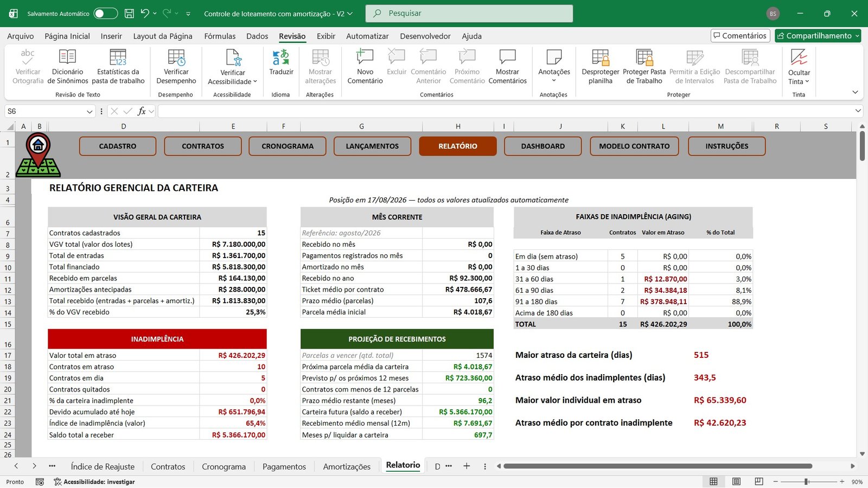Screen dimensions: 868x488
Task: Collapse the ribbon with chevron
Action: point(855,92)
